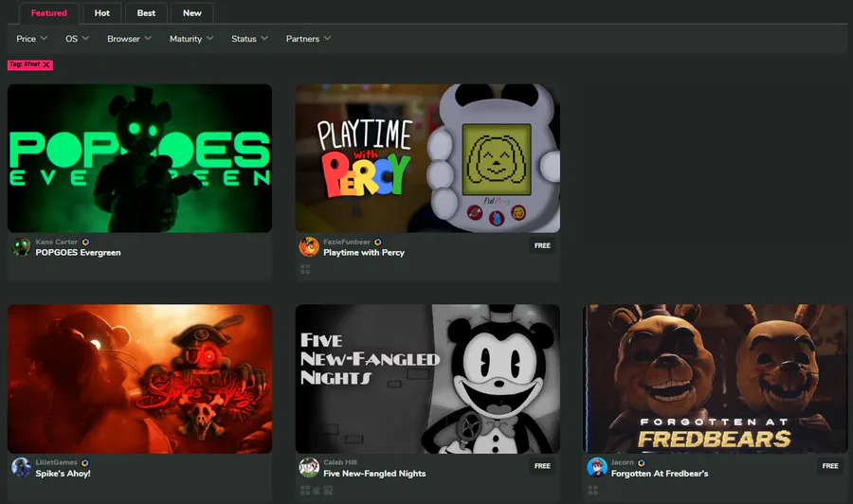853x504 pixels.
Task: Switch to the Featured tab
Action: point(49,13)
